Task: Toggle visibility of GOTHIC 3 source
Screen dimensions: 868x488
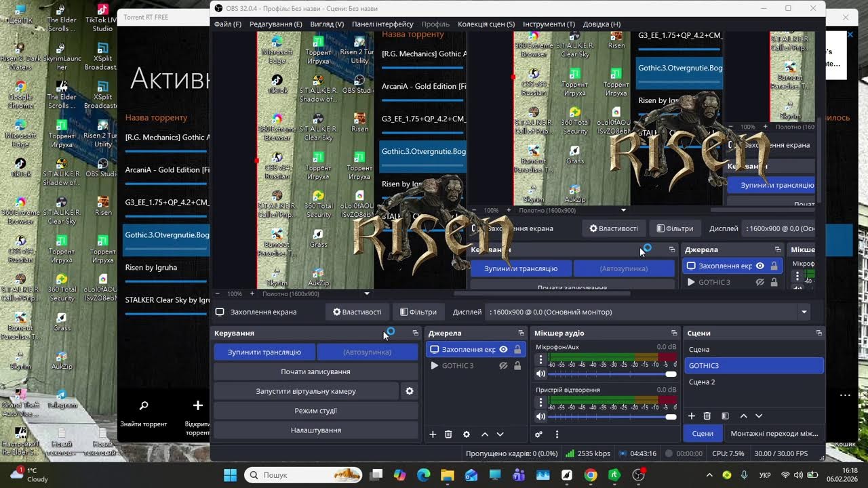Action: (503, 366)
